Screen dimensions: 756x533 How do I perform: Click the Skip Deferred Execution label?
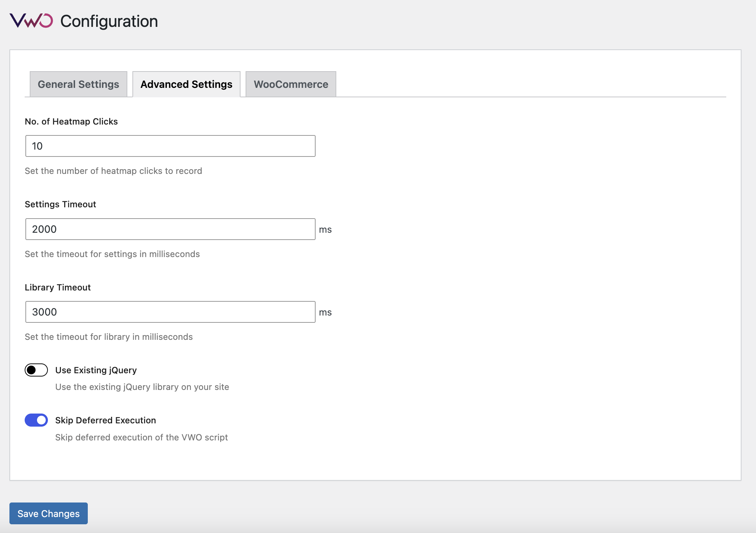pyautogui.click(x=105, y=420)
